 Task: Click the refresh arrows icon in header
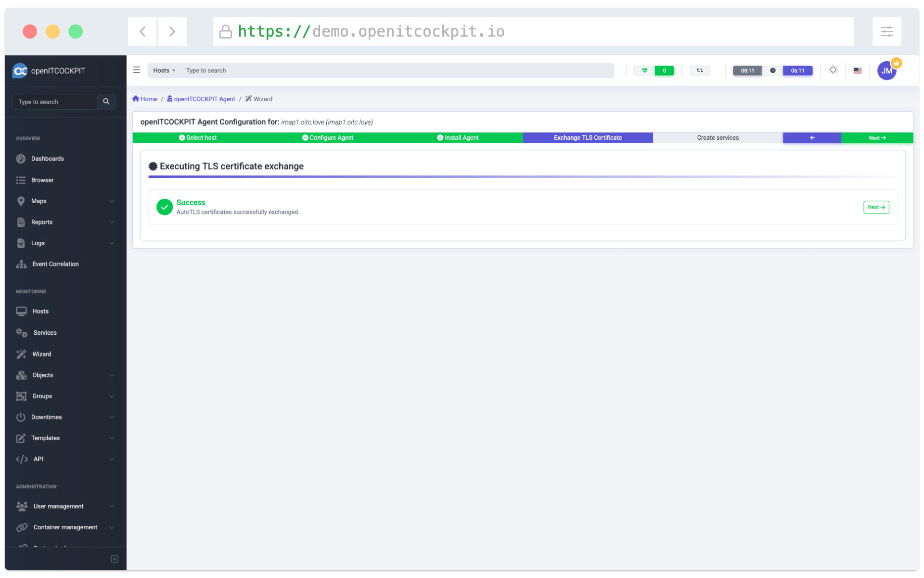(x=700, y=71)
